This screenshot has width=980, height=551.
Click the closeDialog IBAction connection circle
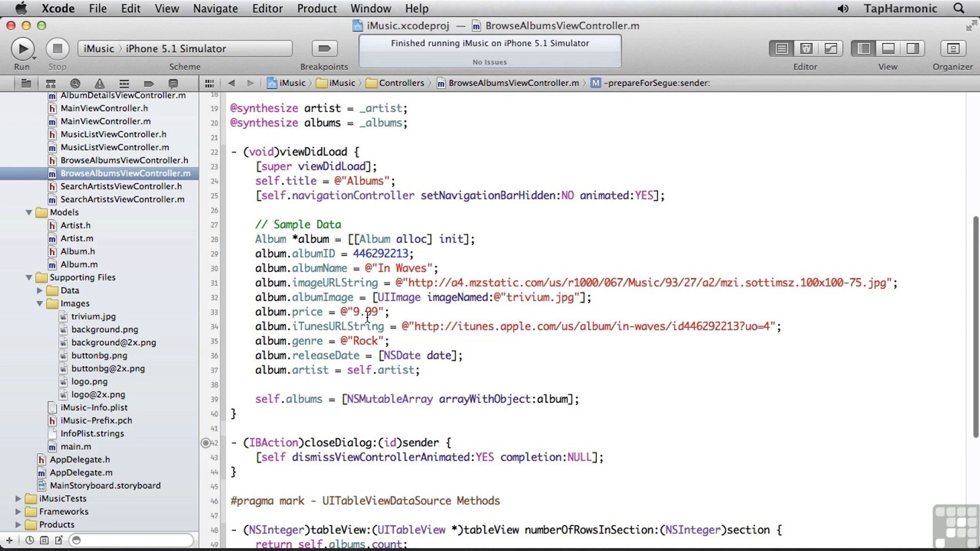pyautogui.click(x=206, y=443)
